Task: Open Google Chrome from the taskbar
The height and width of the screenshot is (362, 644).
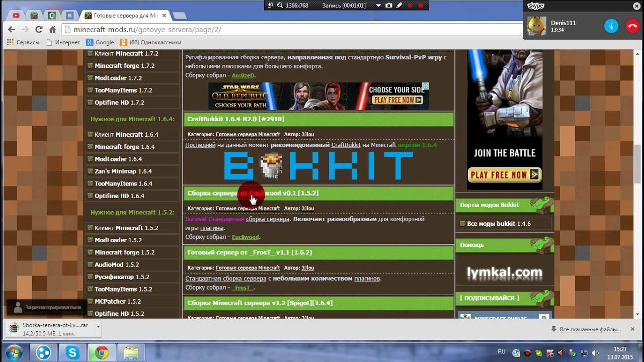Action: pos(102,353)
